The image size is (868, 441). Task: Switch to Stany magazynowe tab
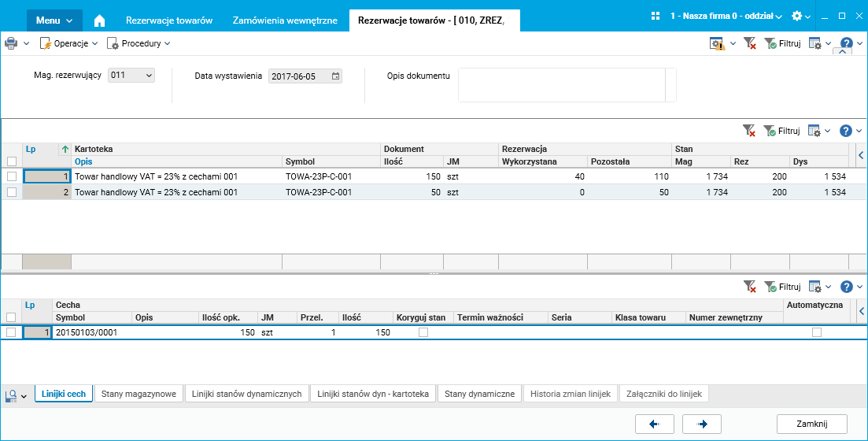click(139, 394)
